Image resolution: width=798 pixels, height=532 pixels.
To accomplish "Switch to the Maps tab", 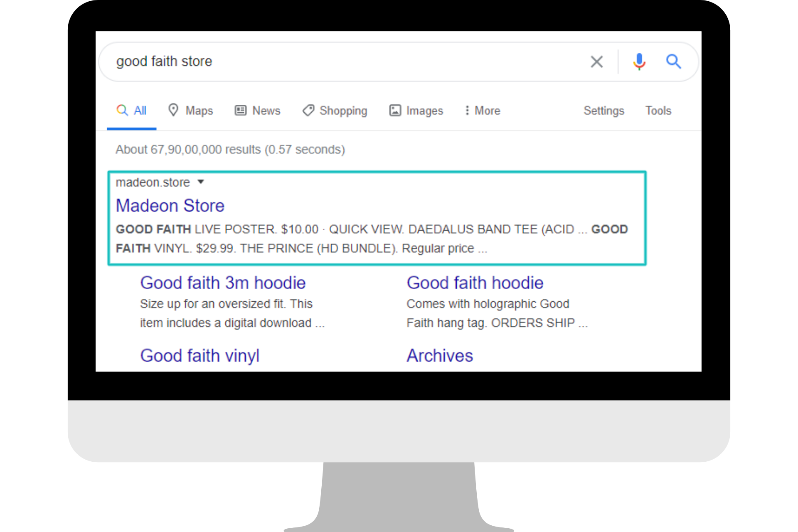I will [x=190, y=111].
